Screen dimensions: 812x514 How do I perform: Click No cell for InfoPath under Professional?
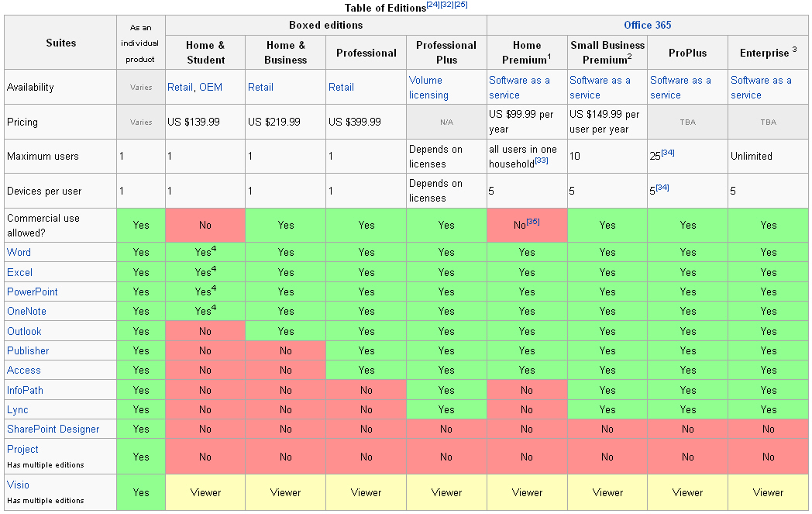pyautogui.click(x=366, y=390)
